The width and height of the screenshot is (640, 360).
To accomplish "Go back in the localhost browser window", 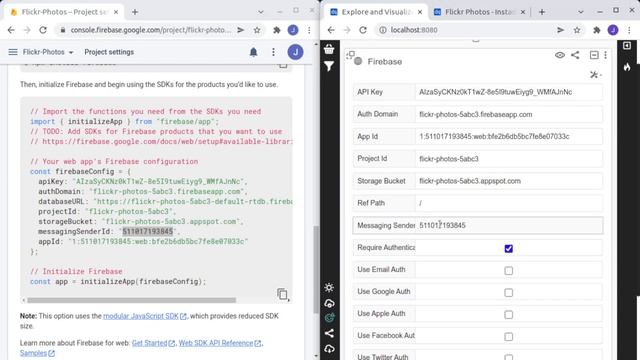I will 331,30.
